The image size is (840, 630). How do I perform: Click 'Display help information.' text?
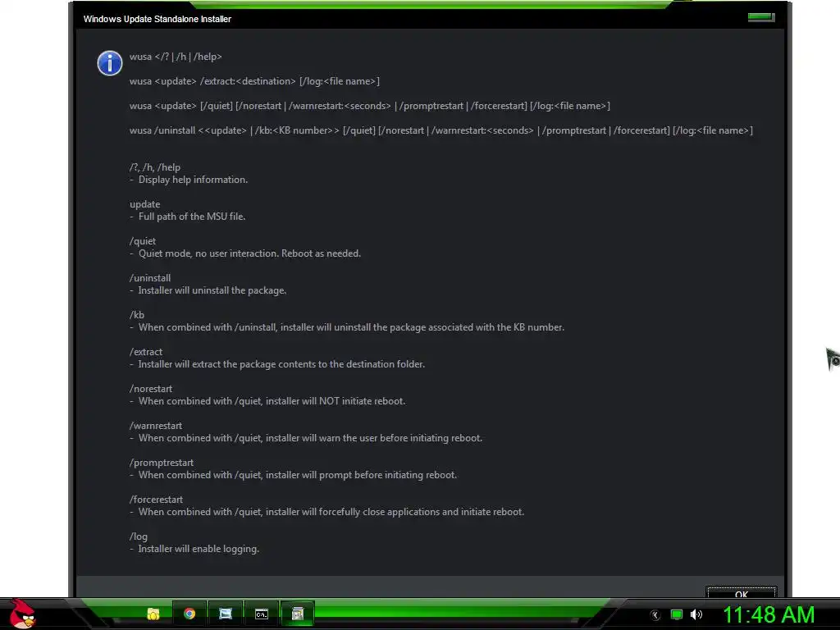pyautogui.click(x=193, y=180)
